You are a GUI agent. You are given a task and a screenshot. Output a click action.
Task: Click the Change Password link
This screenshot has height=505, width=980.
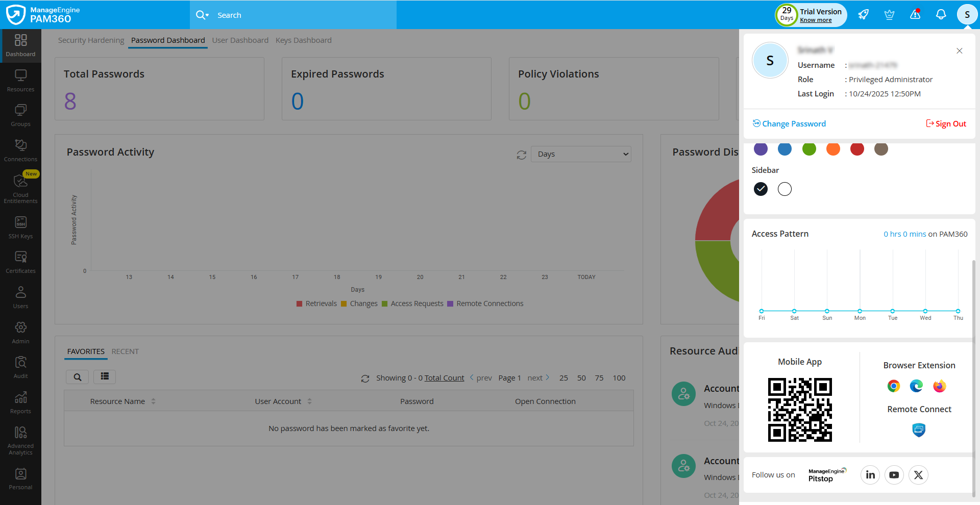[x=793, y=123]
